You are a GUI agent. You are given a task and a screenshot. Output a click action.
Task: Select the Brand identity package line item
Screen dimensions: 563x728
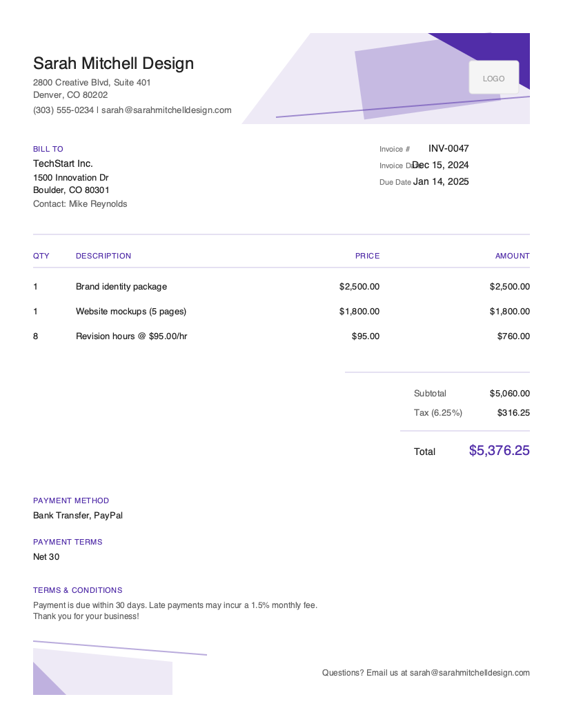tap(121, 286)
